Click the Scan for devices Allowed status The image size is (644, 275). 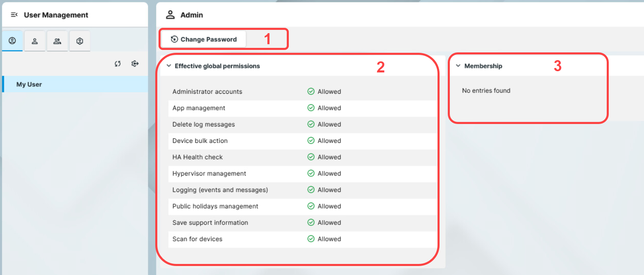(329, 239)
